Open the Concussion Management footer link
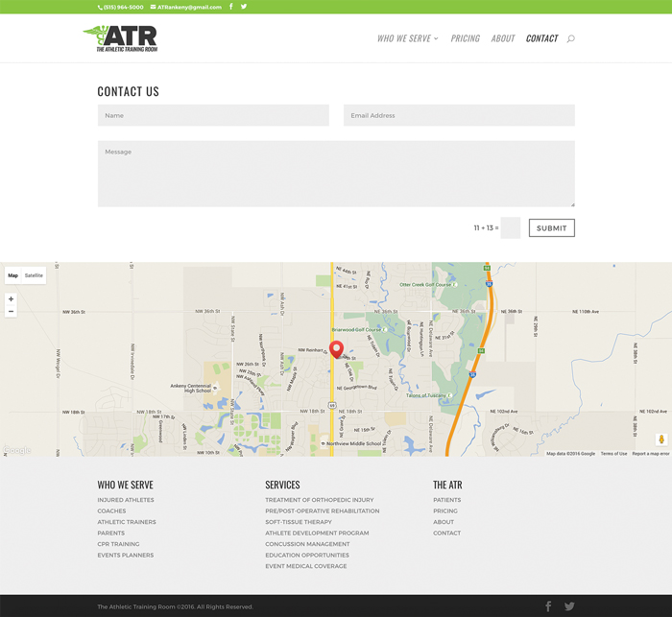The width and height of the screenshot is (672, 617). [x=307, y=544]
